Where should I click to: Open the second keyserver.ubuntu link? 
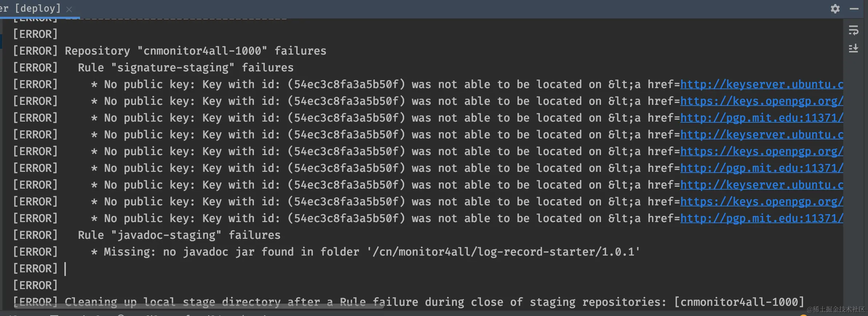(761, 135)
